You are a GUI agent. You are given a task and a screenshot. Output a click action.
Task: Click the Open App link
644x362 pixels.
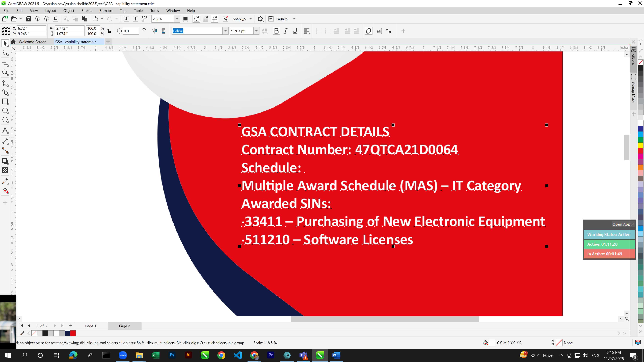[x=623, y=224]
